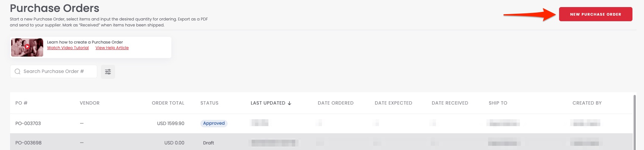Sort by PO # column
Image resolution: width=644 pixels, height=150 pixels.
21,103
